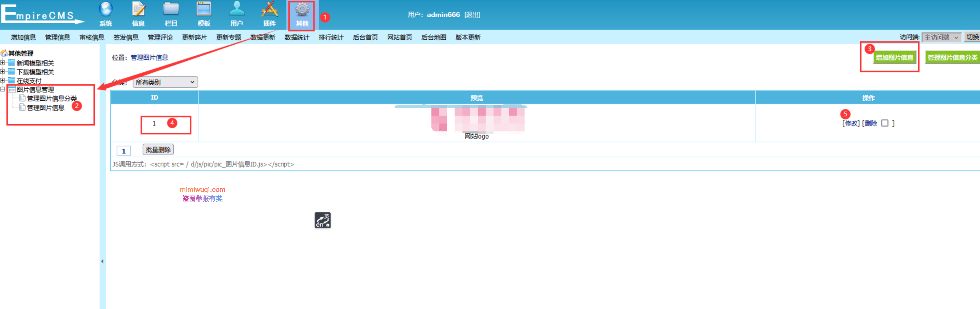Select 管理图片信息 in sidebar tree
Image resolution: width=980 pixels, height=309 pixels.
(x=46, y=108)
